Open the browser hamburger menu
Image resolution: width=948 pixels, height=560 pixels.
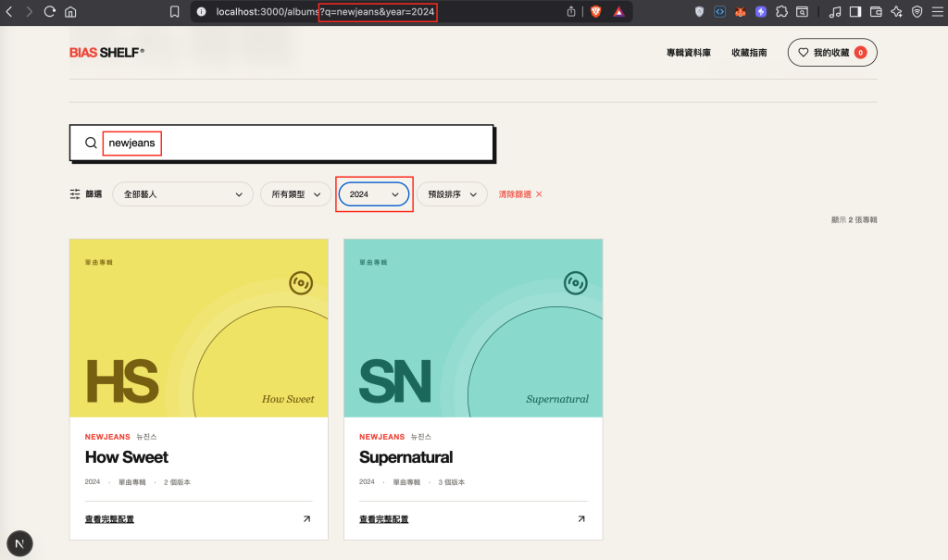point(937,11)
